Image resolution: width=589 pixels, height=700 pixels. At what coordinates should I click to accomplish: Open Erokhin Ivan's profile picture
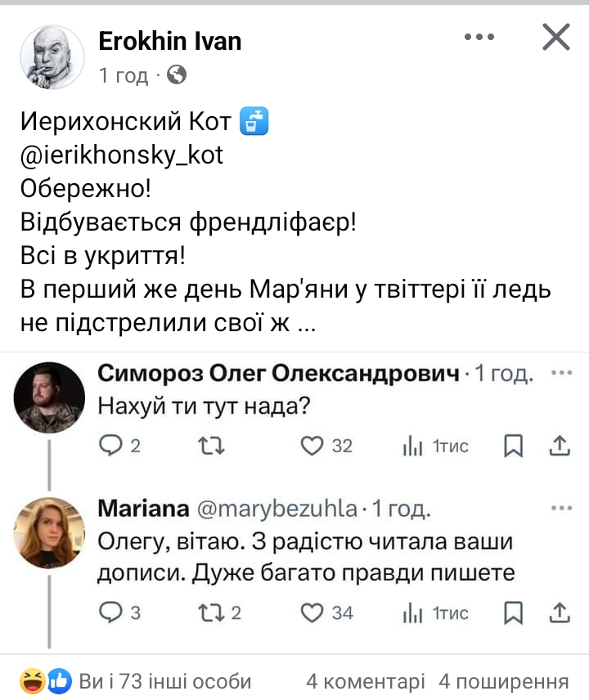pos(52,56)
